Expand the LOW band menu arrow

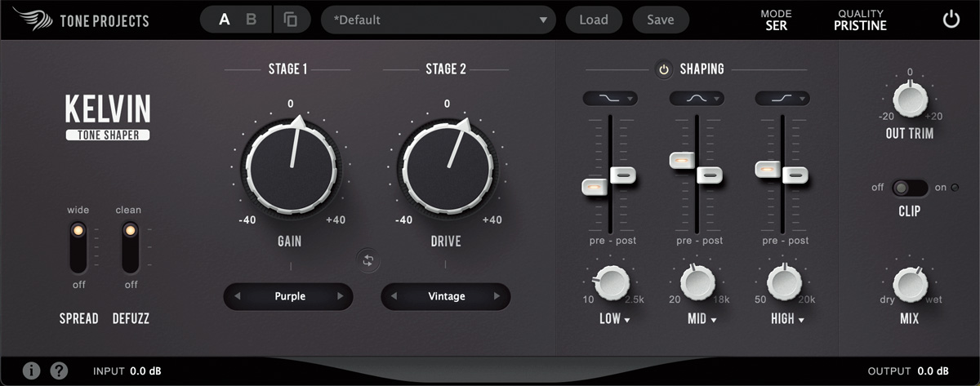click(627, 320)
